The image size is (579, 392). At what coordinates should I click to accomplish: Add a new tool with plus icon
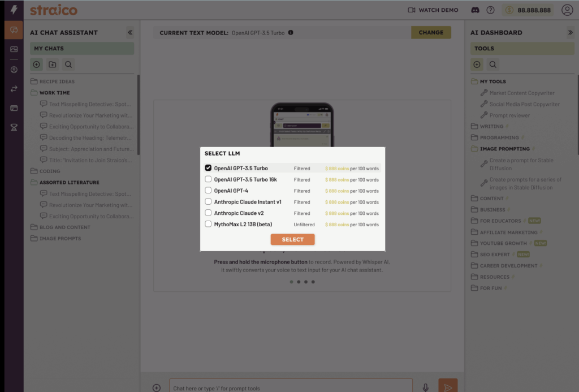(x=477, y=64)
